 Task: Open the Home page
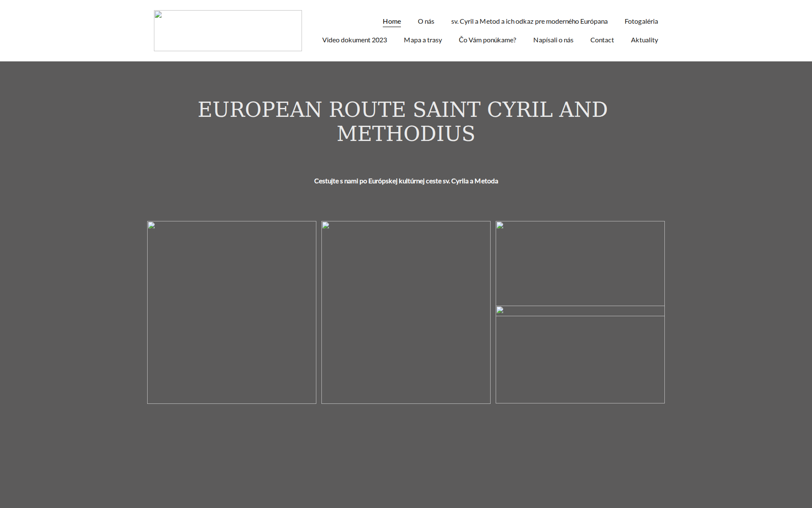[392, 21]
